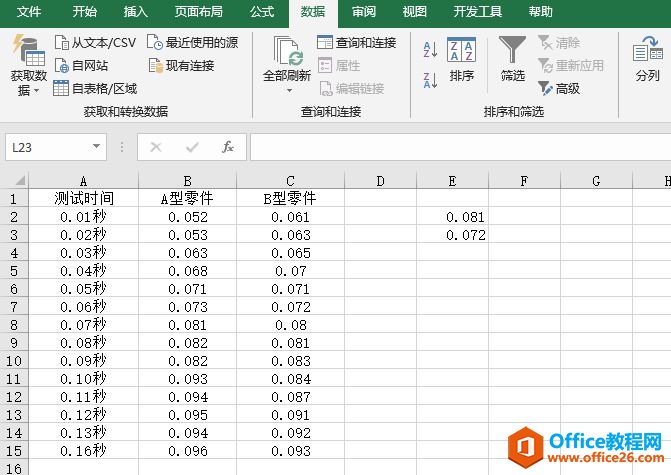Switch to the Review (审阅) tab
The width and height of the screenshot is (671, 475).
tap(364, 12)
